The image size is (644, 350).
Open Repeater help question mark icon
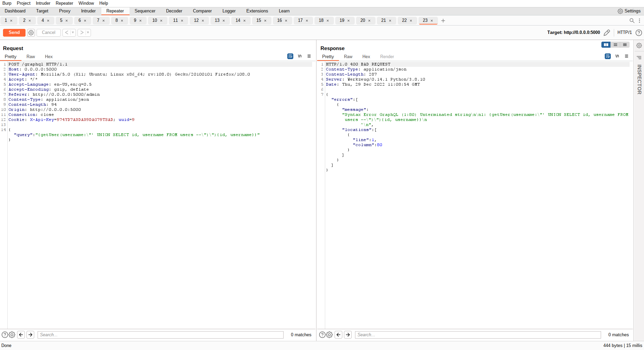[639, 33]
